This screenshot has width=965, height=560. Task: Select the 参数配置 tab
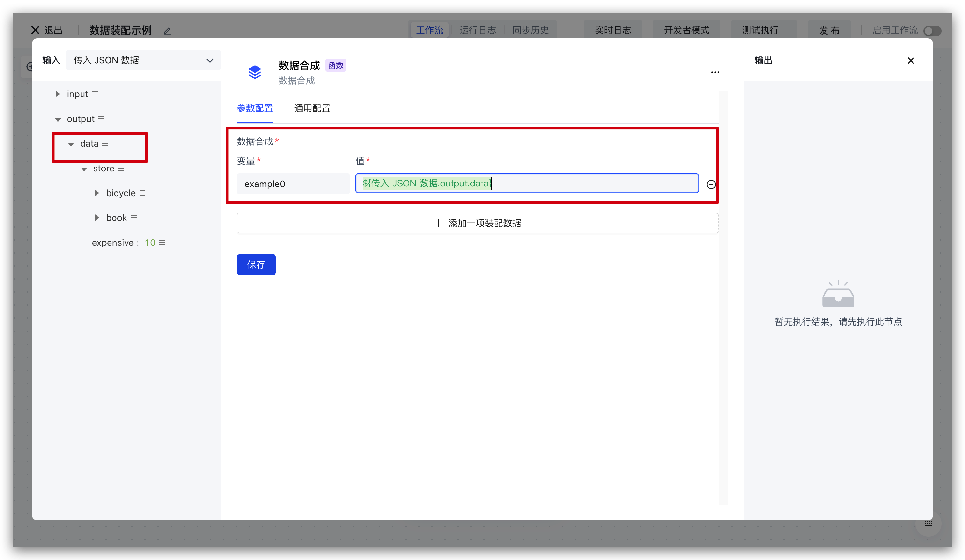pos(255,109)
